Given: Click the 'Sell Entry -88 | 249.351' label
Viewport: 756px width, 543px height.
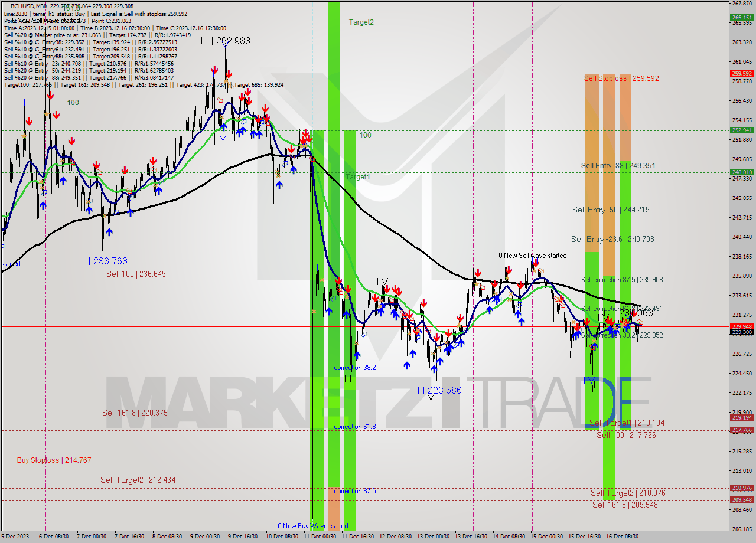Looking at the screenshot, I should click(618, 165).
